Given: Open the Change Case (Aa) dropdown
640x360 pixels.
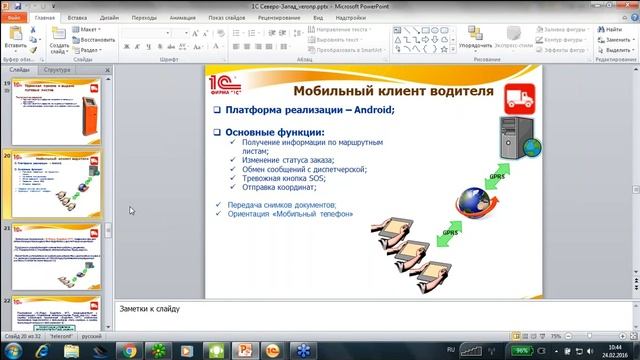Looking at the screenshot, I should click(198, 47).
